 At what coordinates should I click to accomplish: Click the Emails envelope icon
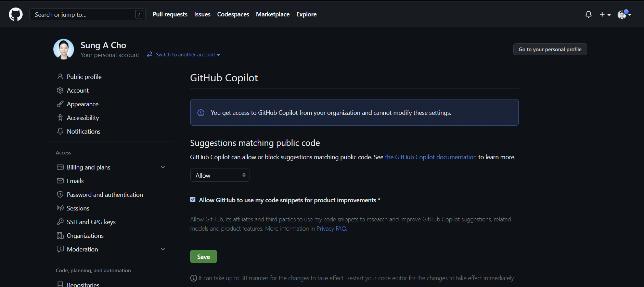[60, 181]
